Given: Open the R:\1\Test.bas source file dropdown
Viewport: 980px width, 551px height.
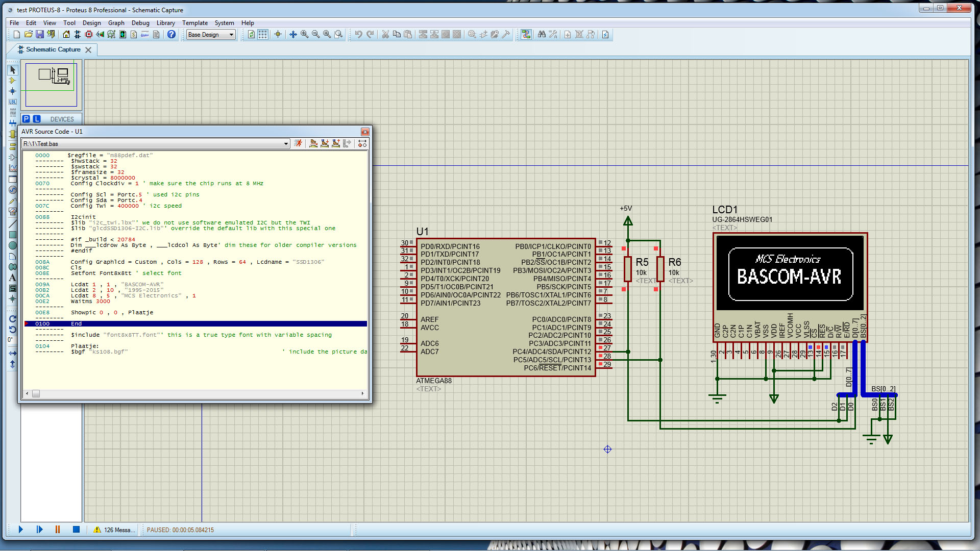Looking at the screenshot, I should 156,144.
